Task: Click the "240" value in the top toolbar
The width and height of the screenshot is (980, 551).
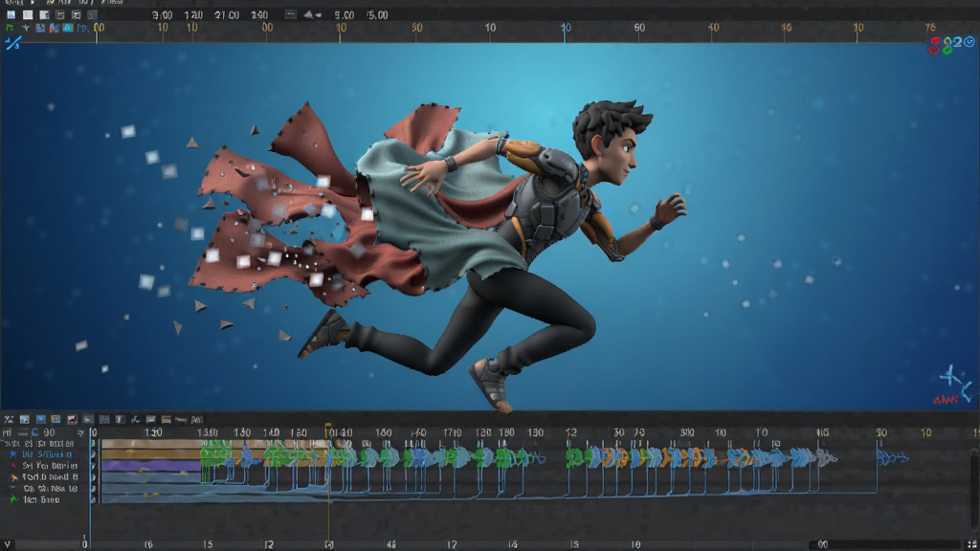Action: click(259, 15)
